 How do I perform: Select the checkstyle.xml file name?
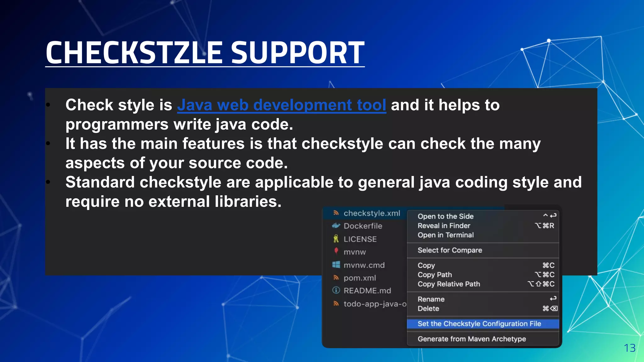click(x=372, y=213)
